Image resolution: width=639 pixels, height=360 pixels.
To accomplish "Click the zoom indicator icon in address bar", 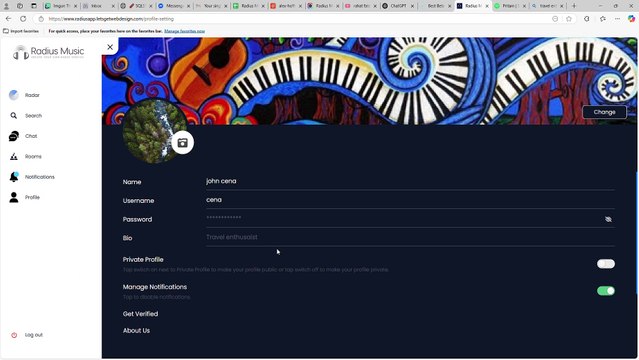I will click(x=555, y=19).
